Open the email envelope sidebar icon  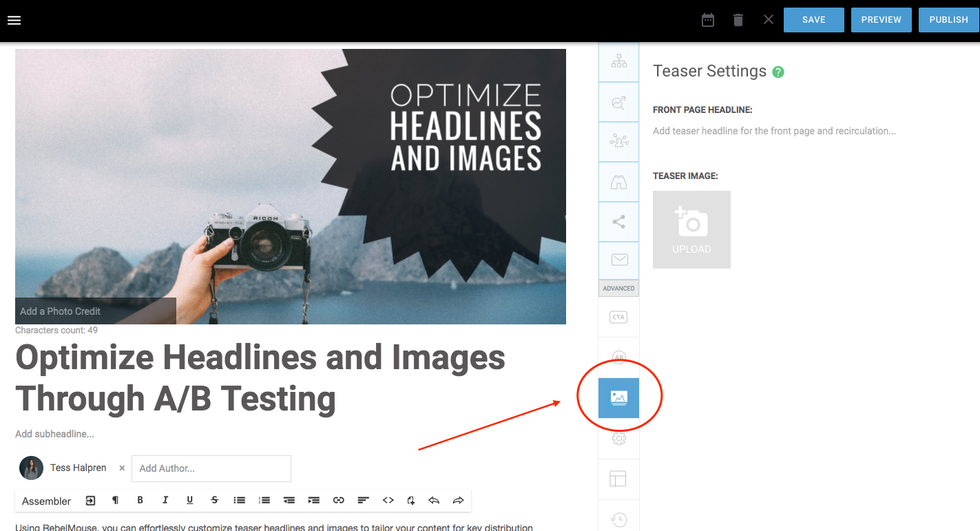pyautogui.click(x=618, y=260)
